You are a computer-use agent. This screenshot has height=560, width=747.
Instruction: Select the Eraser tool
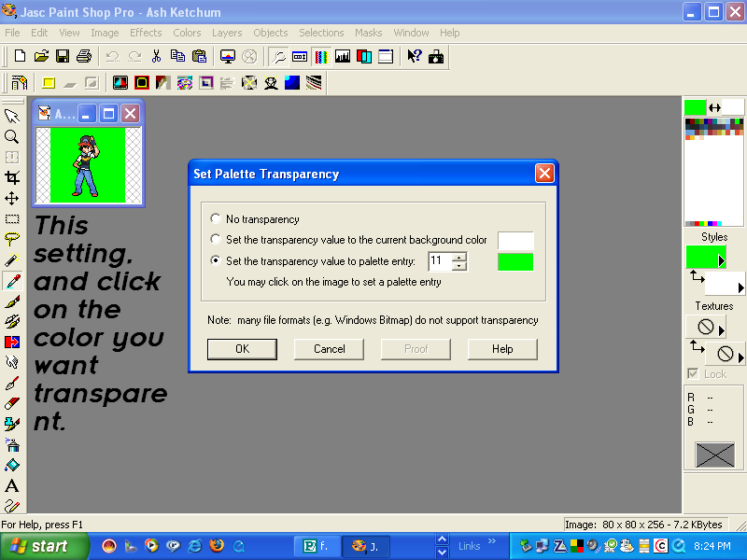click(x=12, y=404)
